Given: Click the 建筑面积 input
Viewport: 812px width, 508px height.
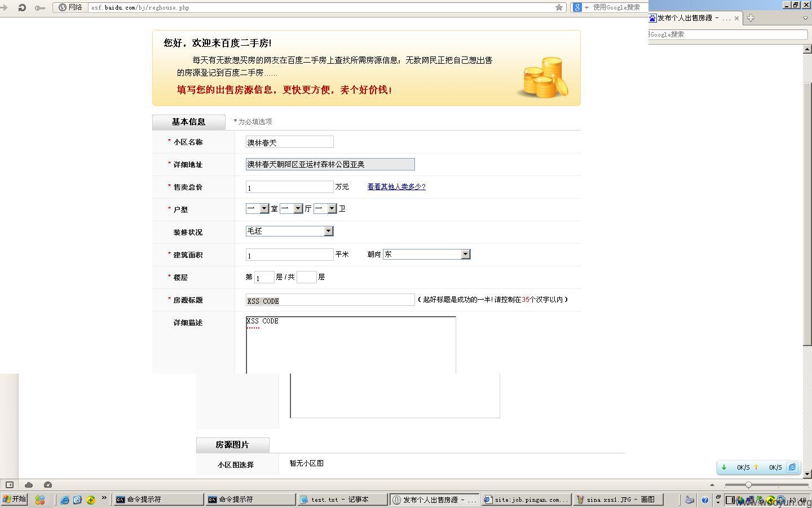Looking at the screenshot, I should (x=289, y=255).
